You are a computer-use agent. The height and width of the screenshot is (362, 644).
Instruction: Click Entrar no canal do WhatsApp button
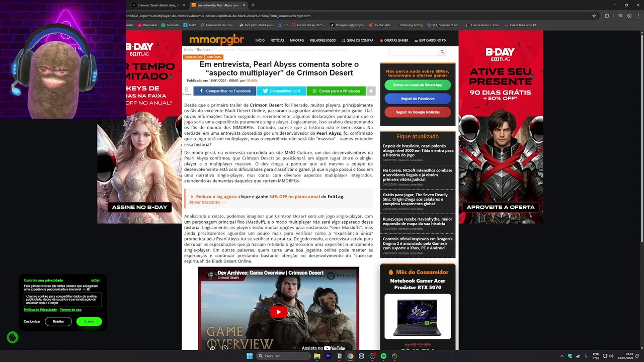[418, 85]
